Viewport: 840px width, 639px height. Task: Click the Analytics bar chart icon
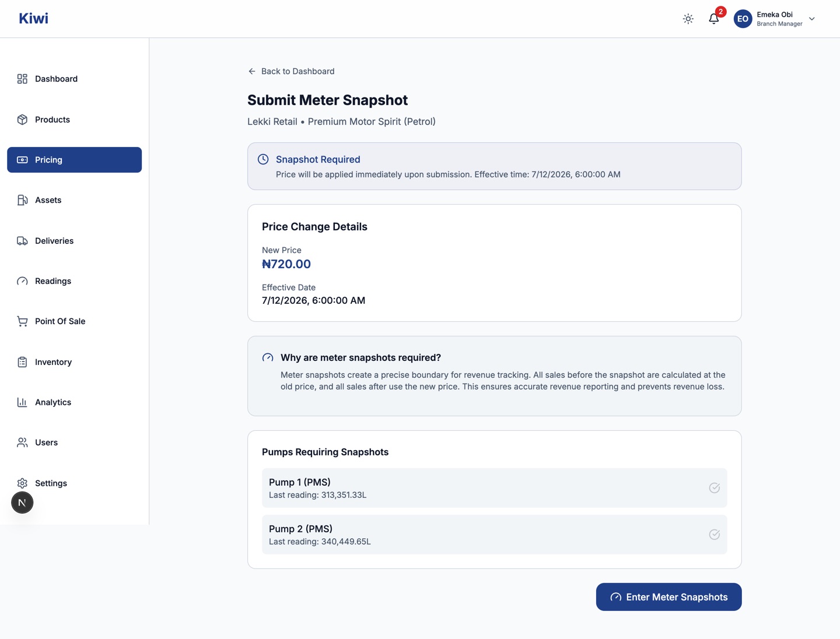click(22, 402)
